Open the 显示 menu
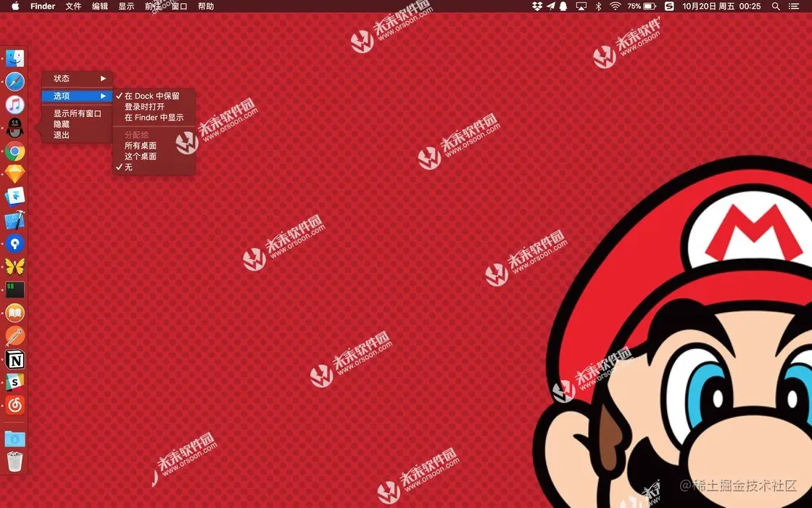Screen dimensions: 812x508 pos(126,7)
